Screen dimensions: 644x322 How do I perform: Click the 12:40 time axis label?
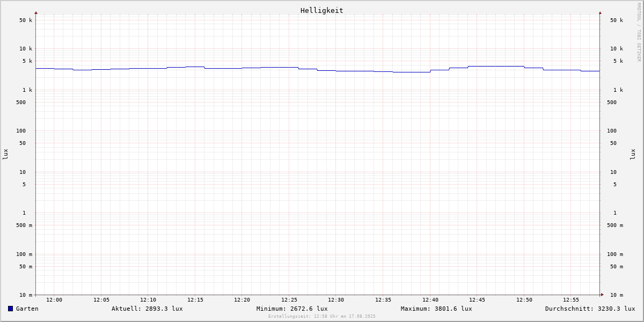[430, 300]
